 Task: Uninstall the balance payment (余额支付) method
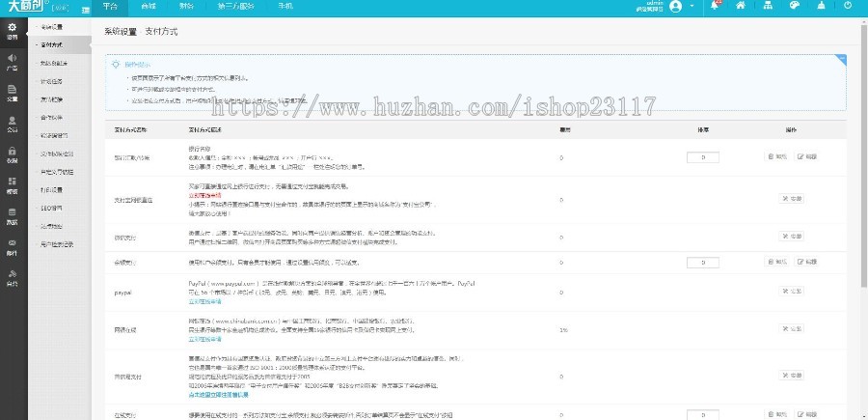tap(777, 262)
